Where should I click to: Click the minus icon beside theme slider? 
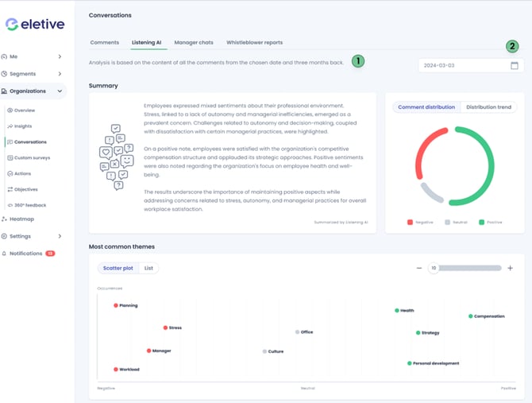pos(419,268)
